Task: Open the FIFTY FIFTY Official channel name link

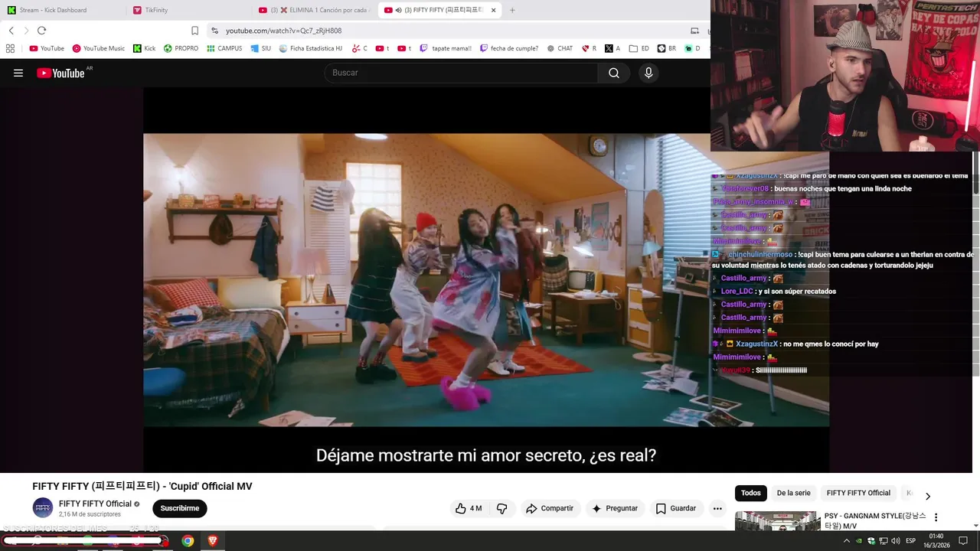Action: tap(95, 504)
